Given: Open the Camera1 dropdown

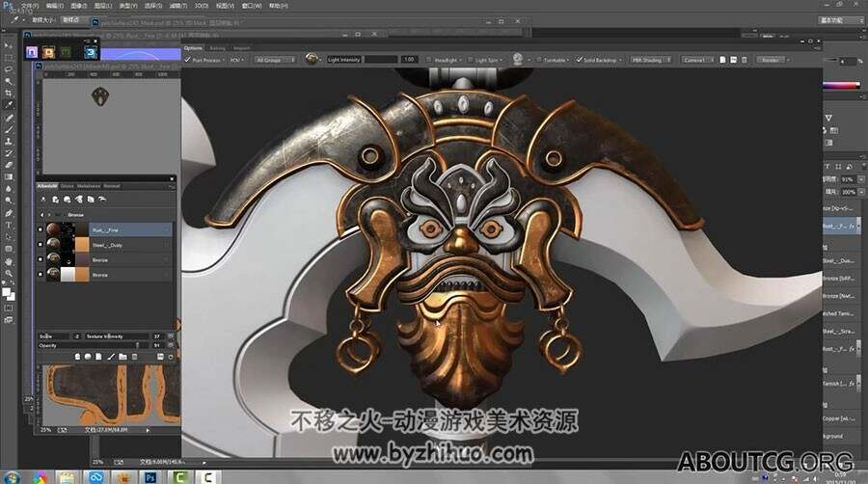Looking at the screenshot, I should pyautogui.click(x=697, y=60).
